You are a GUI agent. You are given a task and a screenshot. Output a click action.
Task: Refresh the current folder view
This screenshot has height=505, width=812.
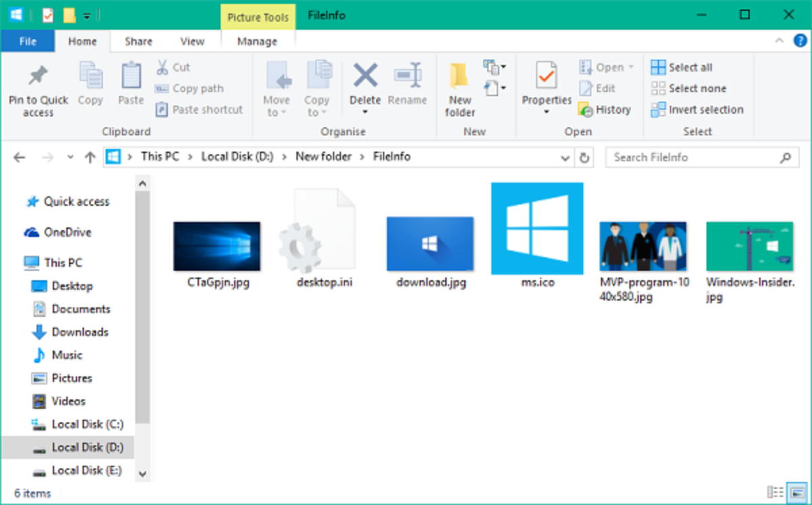click(585, 157)
